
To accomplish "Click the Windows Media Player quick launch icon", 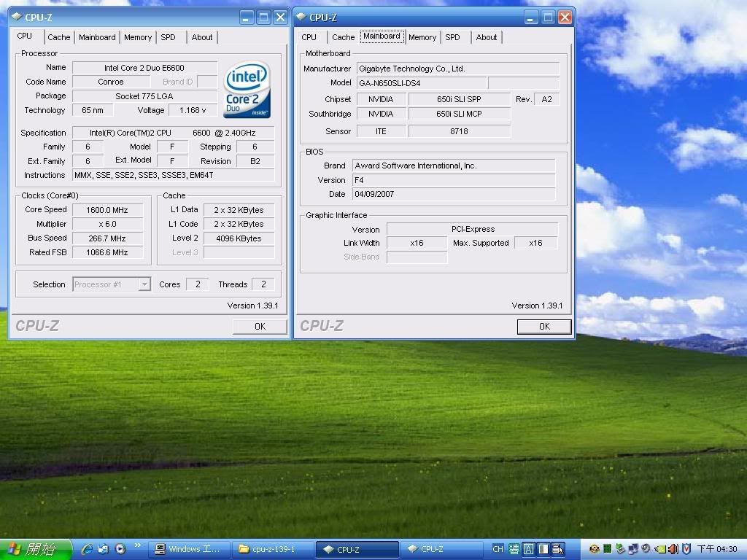I will click(x=120, y=549).
